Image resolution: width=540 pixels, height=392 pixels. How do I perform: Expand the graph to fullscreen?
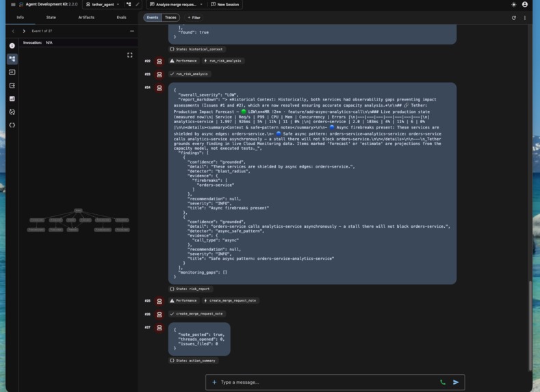[x=130, y=55]
